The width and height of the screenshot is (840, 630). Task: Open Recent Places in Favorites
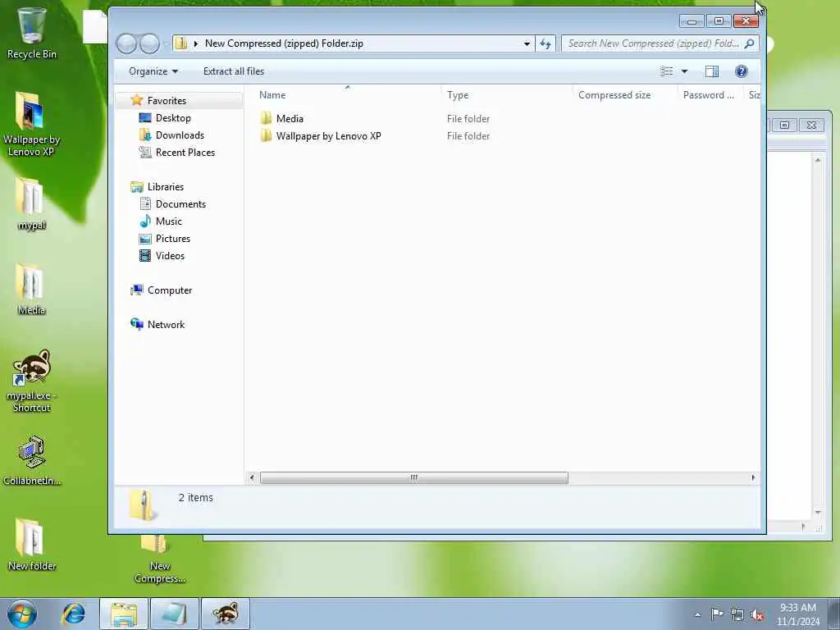185,152
